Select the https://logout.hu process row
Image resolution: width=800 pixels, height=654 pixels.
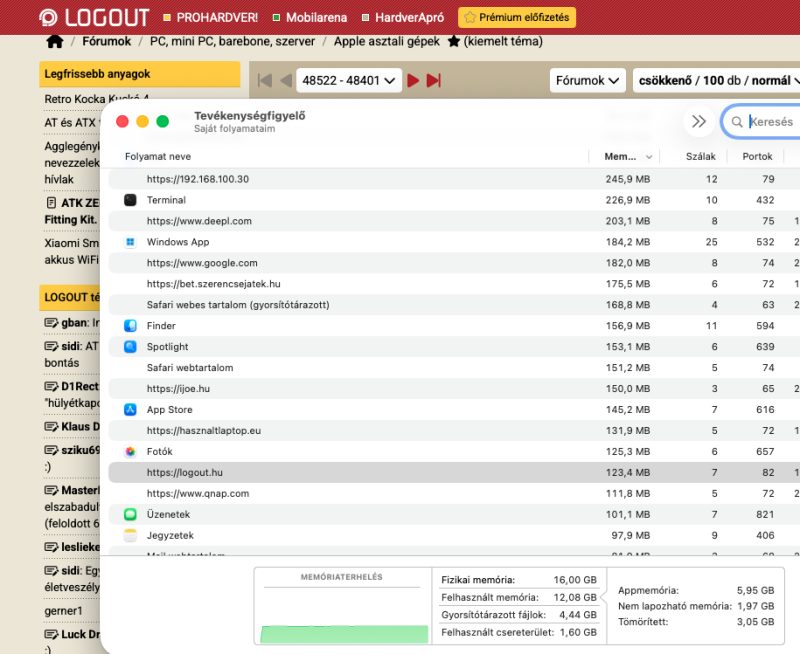pos(454,472)
